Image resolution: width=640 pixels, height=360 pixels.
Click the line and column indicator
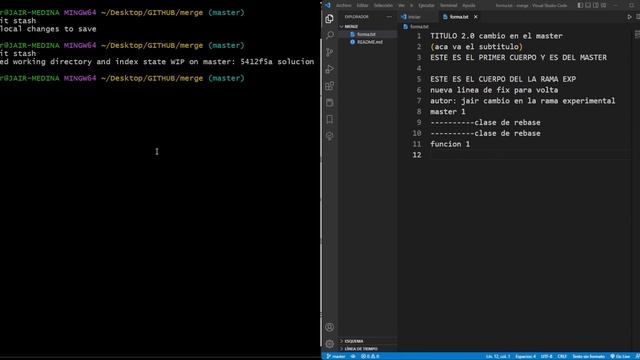498,356
